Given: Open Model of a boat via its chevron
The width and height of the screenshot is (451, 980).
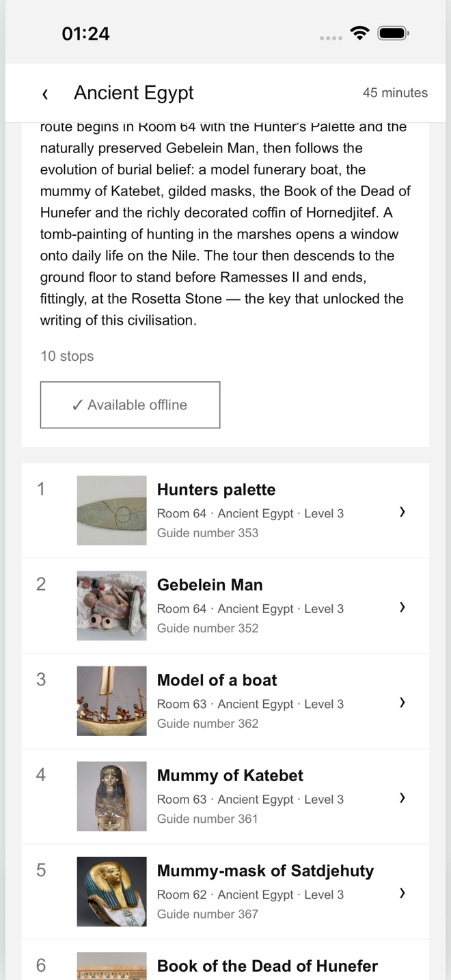Looking at the screenshot, I should coord(402,702).
